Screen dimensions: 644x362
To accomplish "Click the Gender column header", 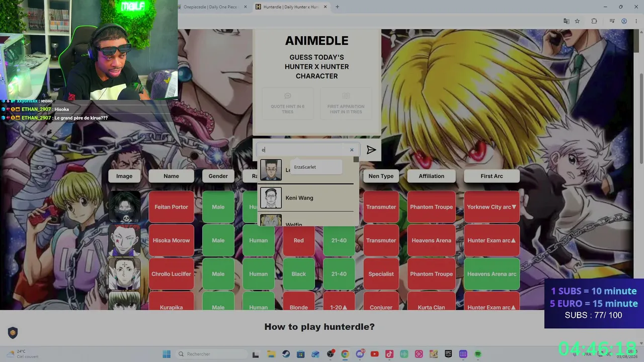I will (218, 176).
